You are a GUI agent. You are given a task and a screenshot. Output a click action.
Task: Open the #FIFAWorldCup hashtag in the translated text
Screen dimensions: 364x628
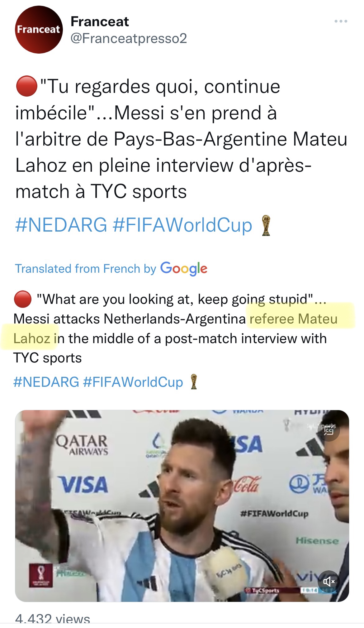[x=133, y=382]
